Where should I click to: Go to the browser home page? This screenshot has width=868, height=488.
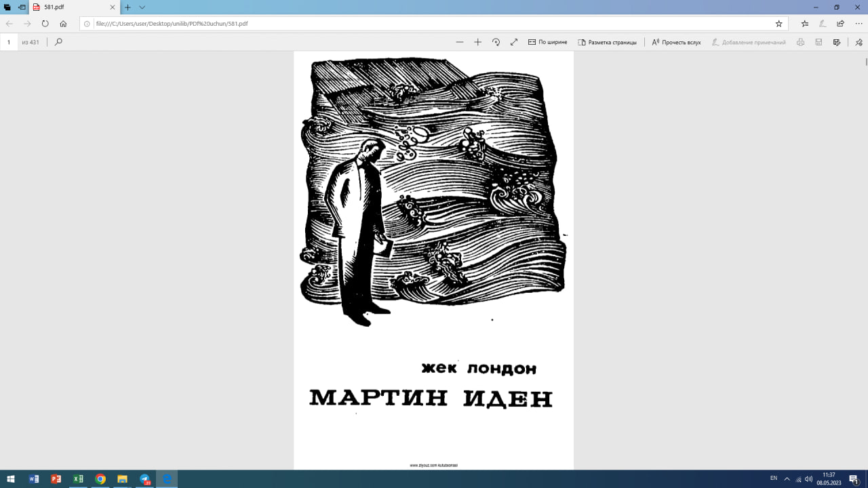click(x=63, y=23)
